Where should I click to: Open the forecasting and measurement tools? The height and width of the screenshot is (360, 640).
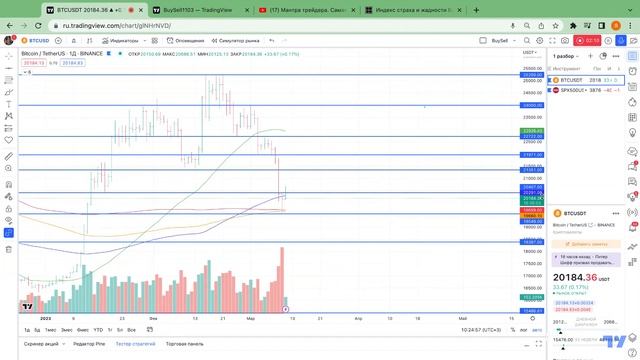pyautogui.click(x=9, y=128)
